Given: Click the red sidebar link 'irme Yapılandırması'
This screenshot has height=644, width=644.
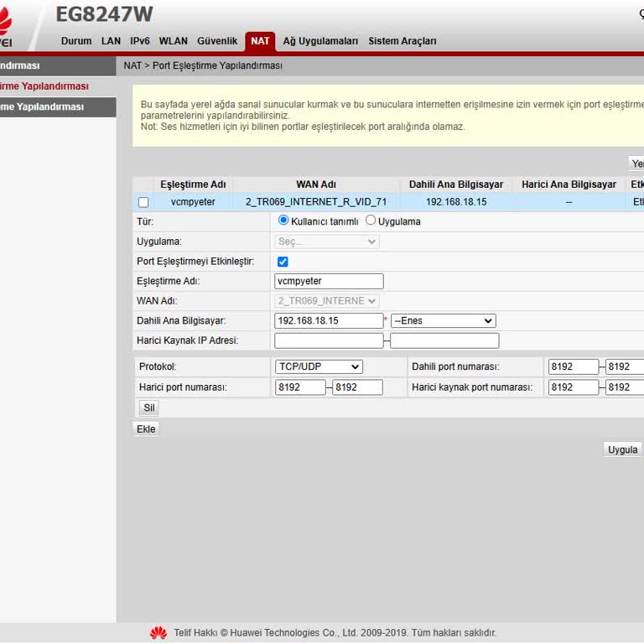Looking at the screenshot, I should point(44,86).
